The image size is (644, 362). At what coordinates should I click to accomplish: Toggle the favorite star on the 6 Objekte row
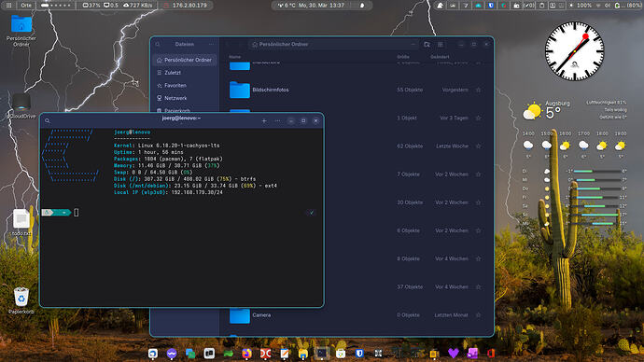[479, 230]
